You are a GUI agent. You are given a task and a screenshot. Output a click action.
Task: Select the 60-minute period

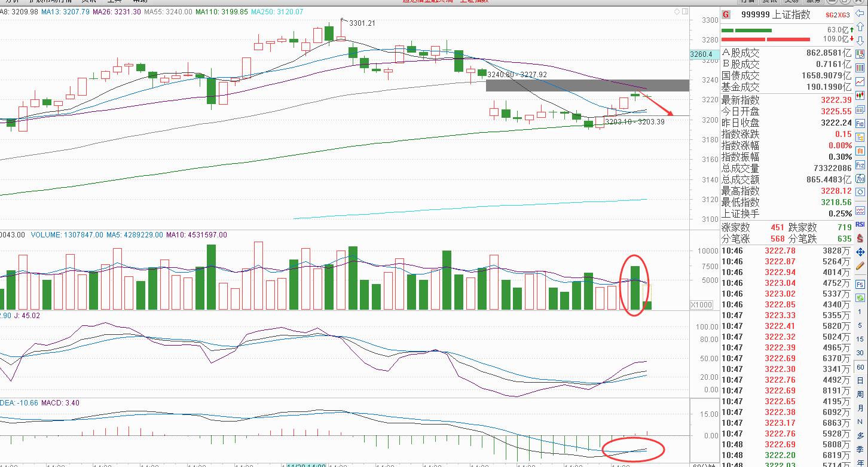coord(860,367)
